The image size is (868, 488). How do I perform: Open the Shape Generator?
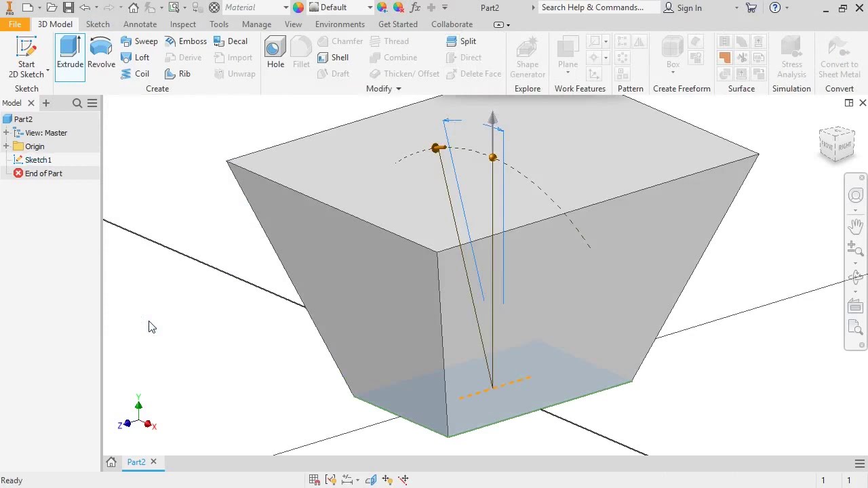(528, 58)
